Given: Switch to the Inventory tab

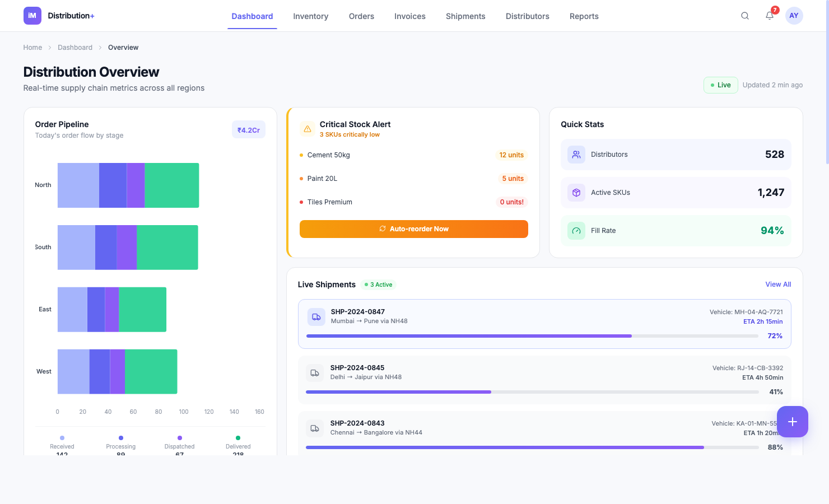Looking at the screenshot, I should pos(310,16).
